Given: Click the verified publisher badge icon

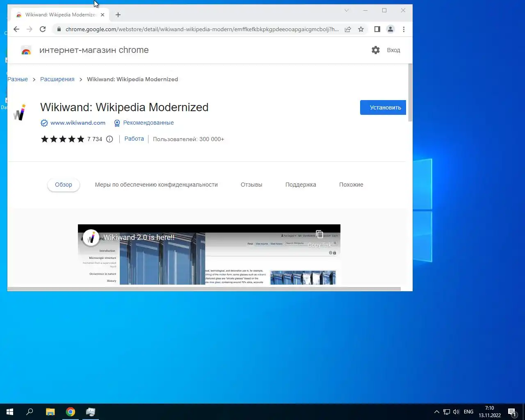Looking at the screenshot, I should 44,123.
